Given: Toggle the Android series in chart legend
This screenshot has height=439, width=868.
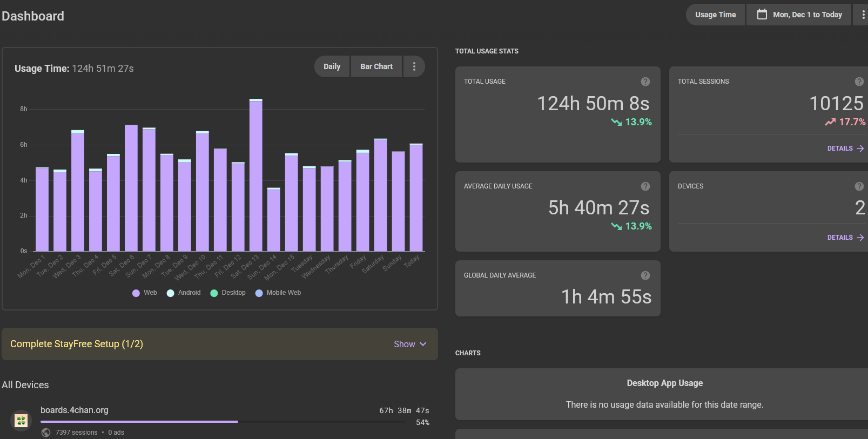Looking at the screenshot, I should point(184,293).
